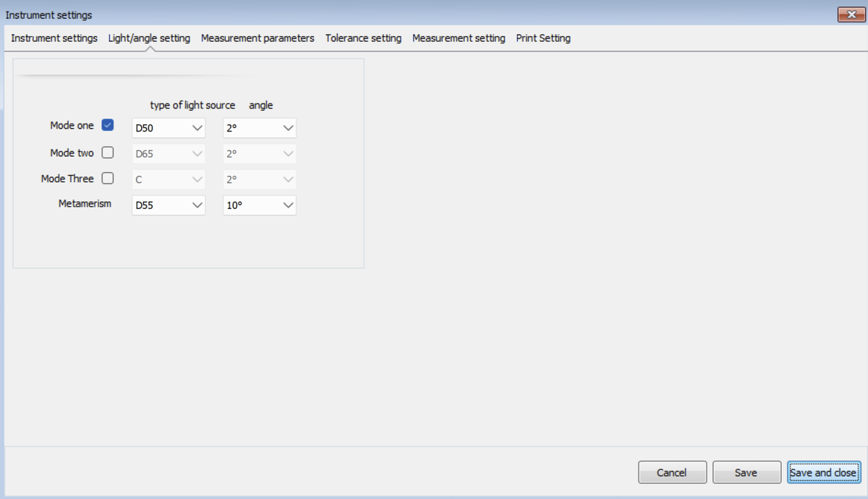Screen dimensions: 868x499
Task: Open Metamerism light source D55 dropdown
Action: click(x=169, y=205)
